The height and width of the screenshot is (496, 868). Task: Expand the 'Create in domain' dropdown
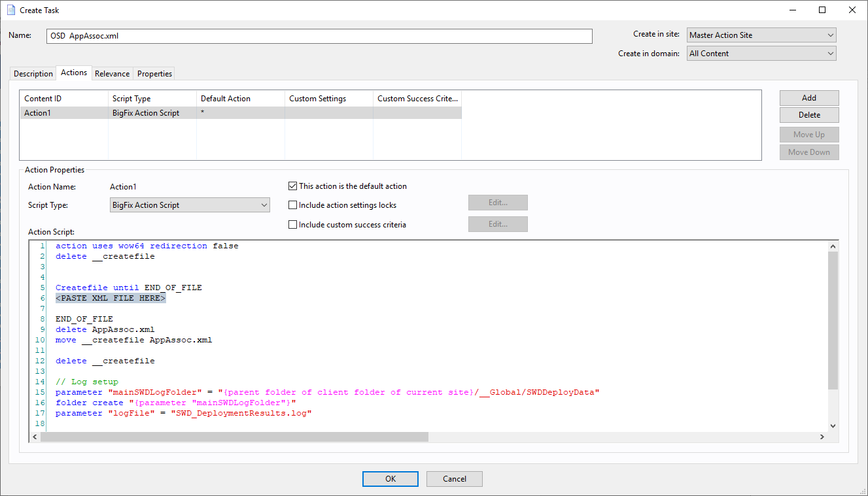pos(762,54)
